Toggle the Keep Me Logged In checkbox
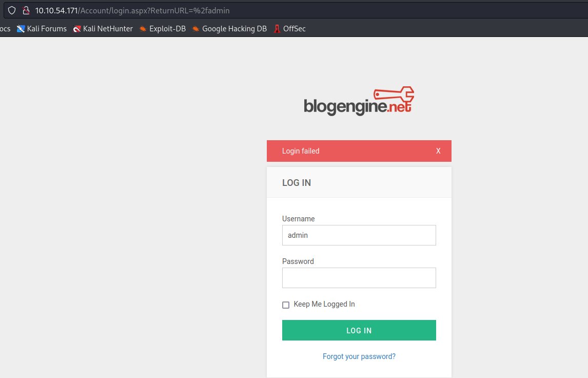This screenshot has width=588, height=378. (x=286, y=305)
